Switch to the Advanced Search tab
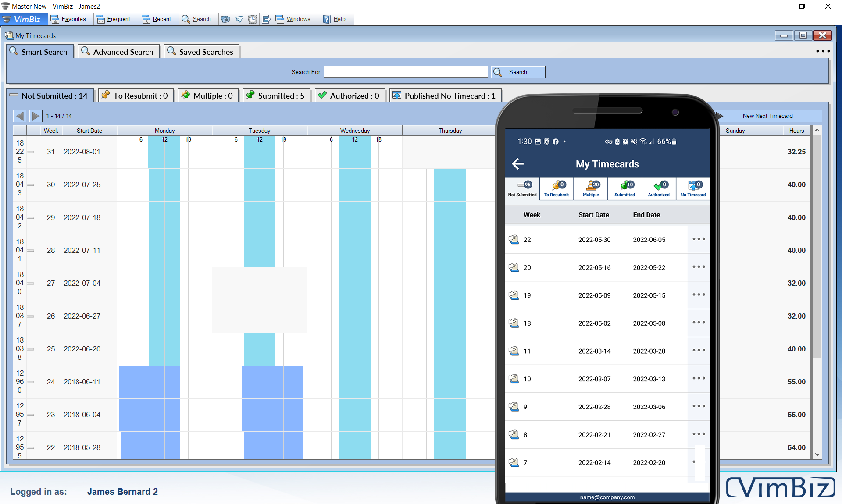842x504 pixels. pos(118,51)
